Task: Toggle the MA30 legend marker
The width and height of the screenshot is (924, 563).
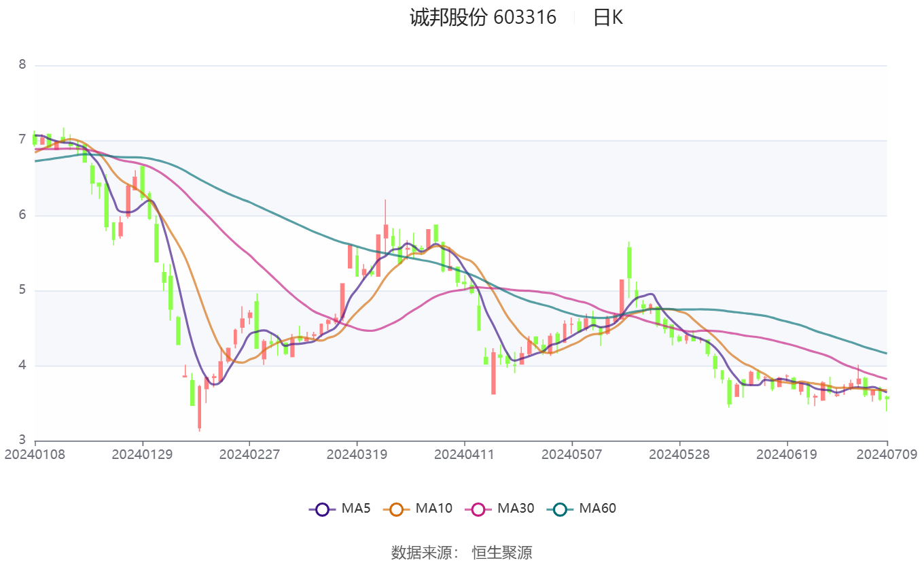Action: [x=478, y=509]
